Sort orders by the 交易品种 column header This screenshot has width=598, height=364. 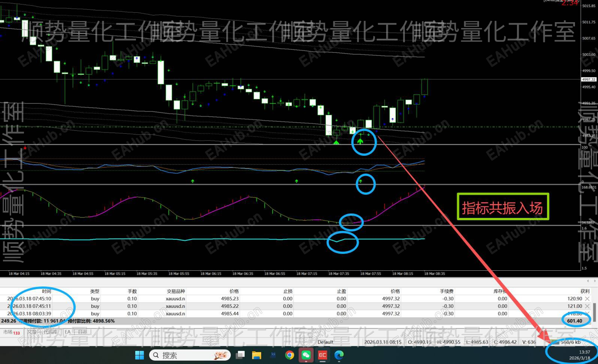pyautogui.click(x=176, y=291)
